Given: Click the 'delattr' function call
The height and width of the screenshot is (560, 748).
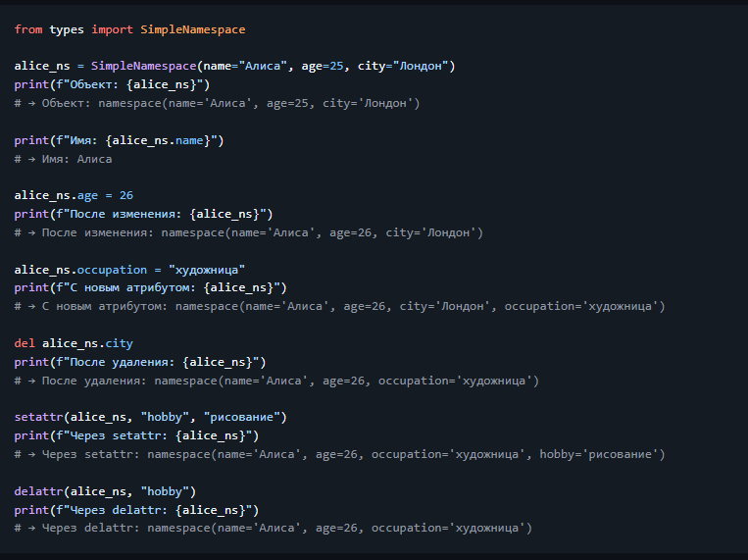Looking at the screenshot, I should (x=38, y=490).
